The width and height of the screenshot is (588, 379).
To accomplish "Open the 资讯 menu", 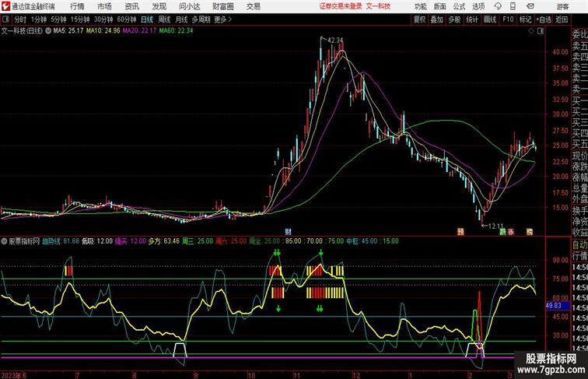I will (x=131, y=6).
